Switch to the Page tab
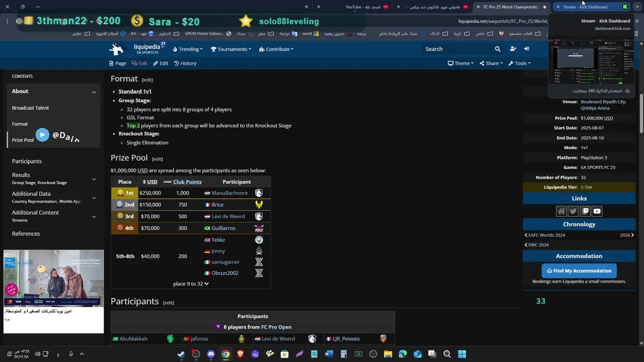Viewport: 644px width, 362px height. [x=117, y=63]
